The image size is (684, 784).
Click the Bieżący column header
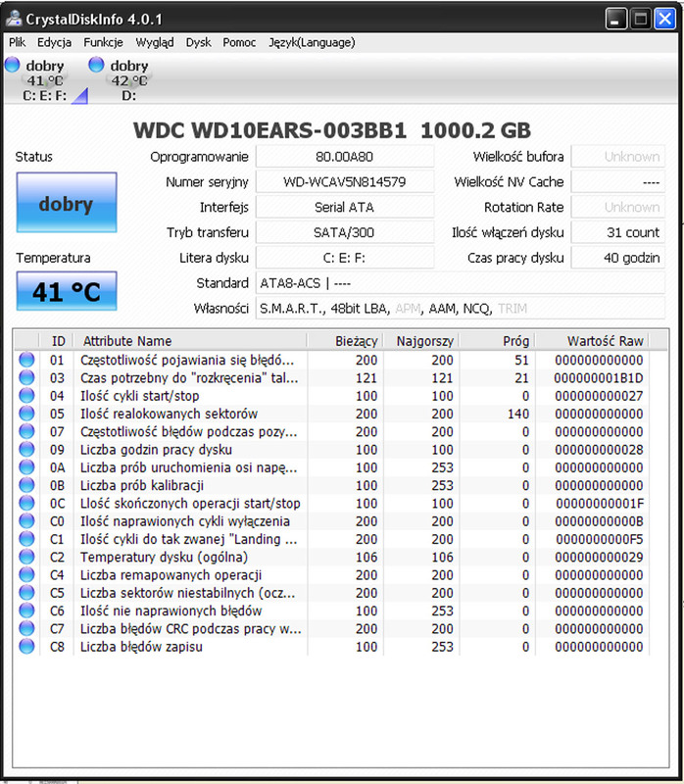click(346, 341)
